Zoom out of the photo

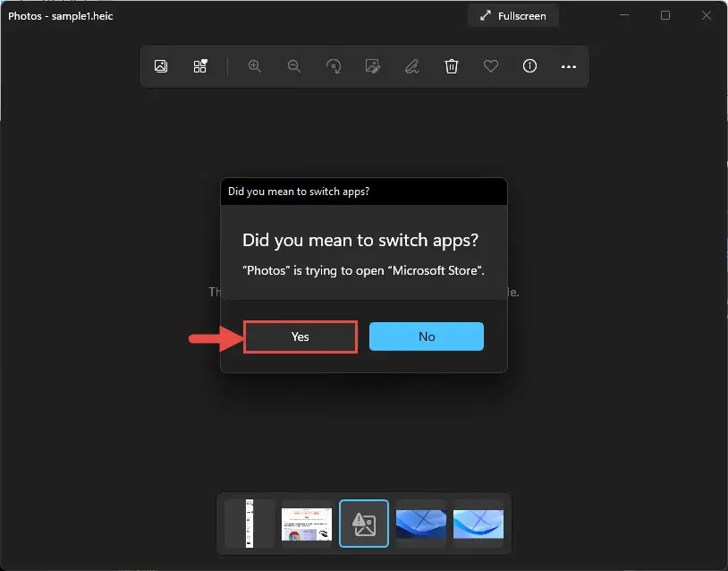[x=294, y=66]
